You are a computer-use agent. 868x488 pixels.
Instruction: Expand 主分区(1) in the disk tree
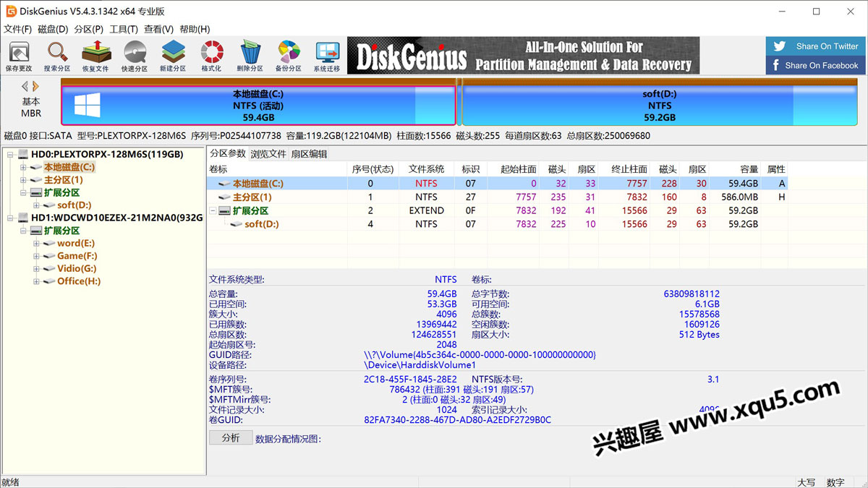(x=23, y=180)
